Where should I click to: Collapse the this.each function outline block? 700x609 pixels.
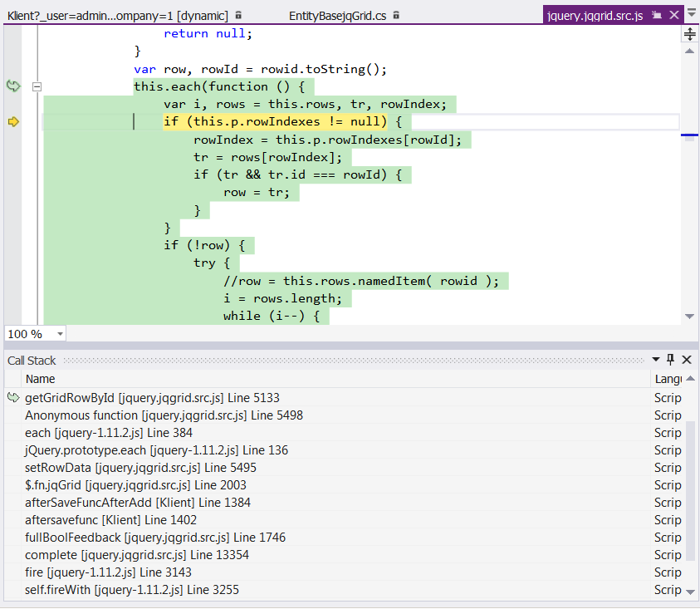[37, 86]
